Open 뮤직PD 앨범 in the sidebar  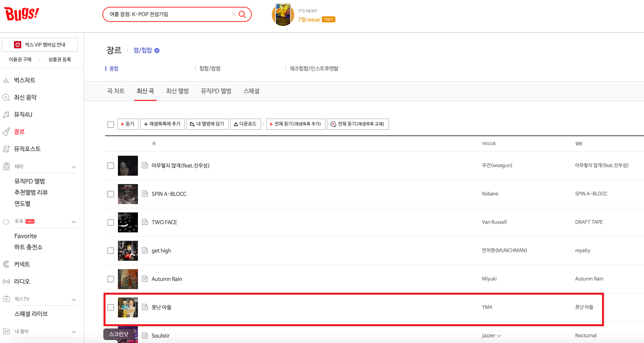point(30,181)
